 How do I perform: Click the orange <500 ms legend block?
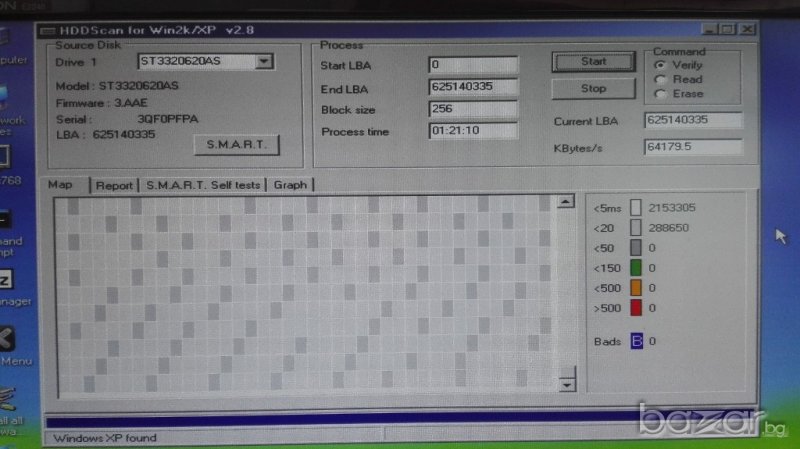point(636,287)
